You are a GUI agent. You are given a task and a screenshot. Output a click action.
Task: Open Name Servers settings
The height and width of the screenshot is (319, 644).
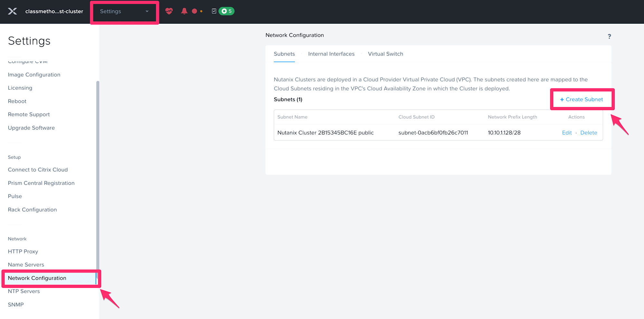(26, 265)
